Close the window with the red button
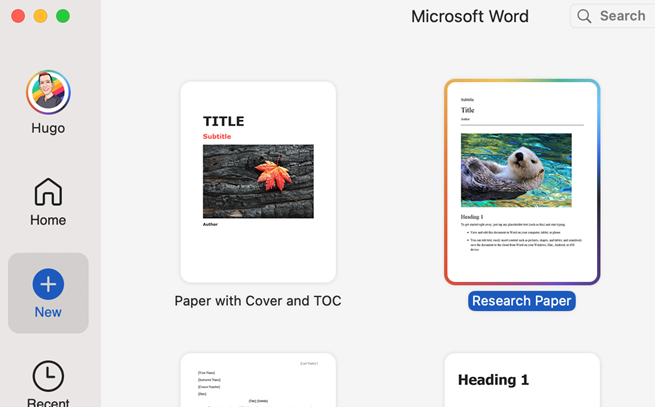The image size is (655, 407). [x=18, y=16]
